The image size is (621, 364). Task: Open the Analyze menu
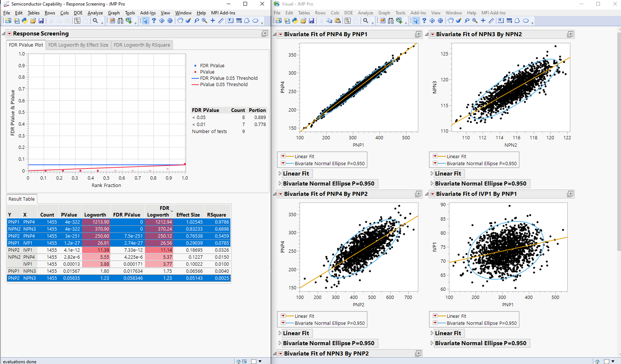[x=95, y=13]
